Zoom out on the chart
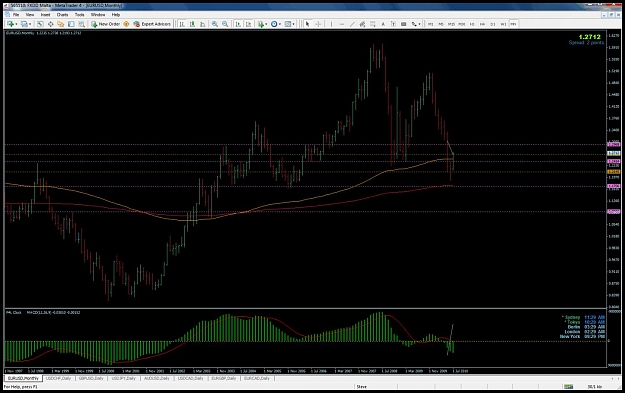The width and height of the screenshot is (625, 393). 225,24
